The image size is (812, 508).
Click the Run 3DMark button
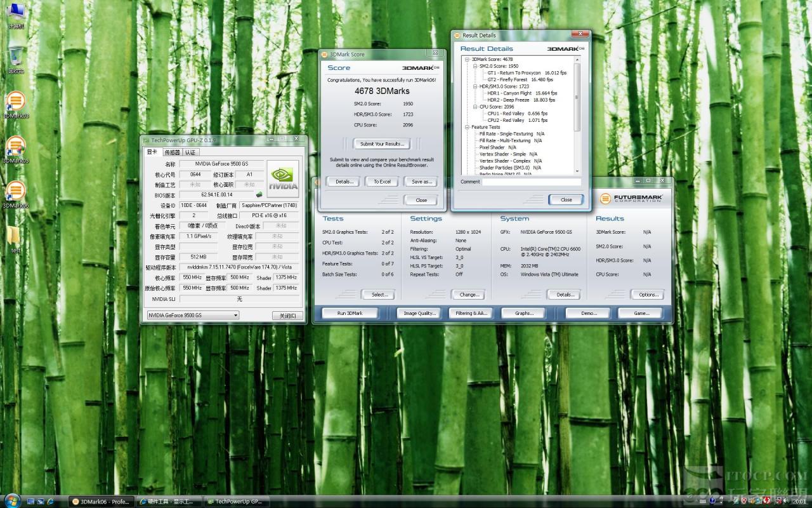[x=350, y=313]
